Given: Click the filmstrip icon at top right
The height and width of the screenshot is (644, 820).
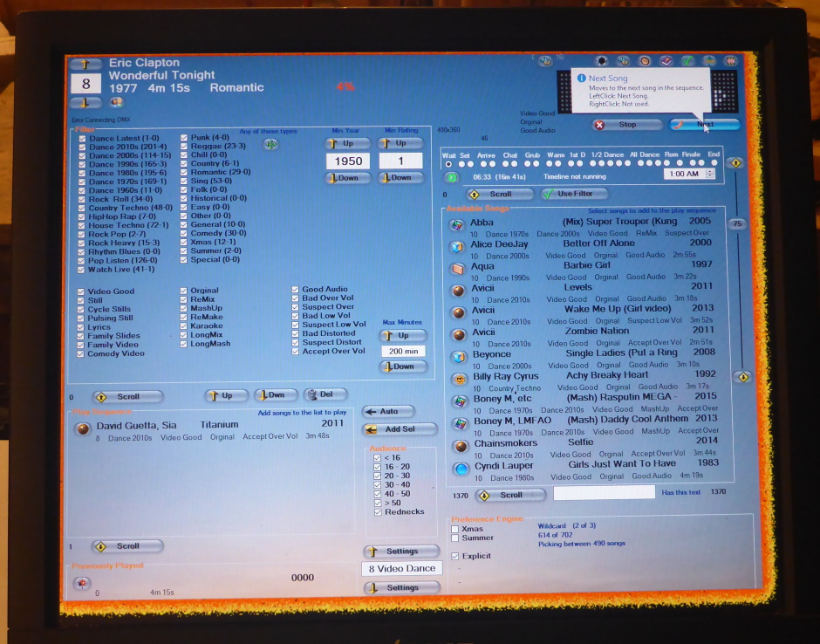Looking at the screenshot, I should point(731,61).
